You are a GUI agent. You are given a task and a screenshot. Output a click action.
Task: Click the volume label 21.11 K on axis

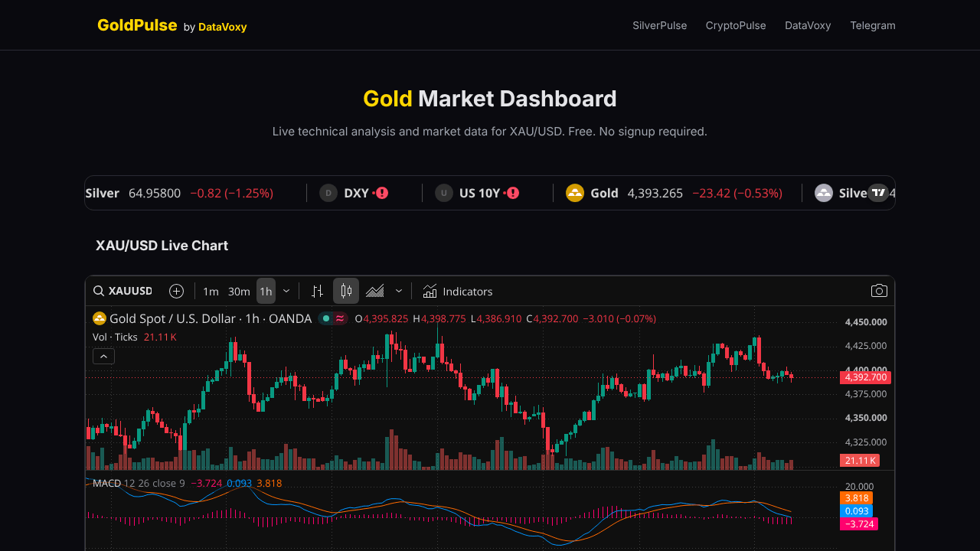click(x=860, y=460)
